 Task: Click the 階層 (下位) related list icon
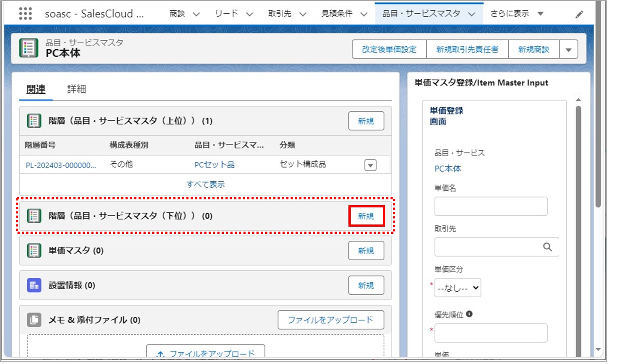[34, 216]
